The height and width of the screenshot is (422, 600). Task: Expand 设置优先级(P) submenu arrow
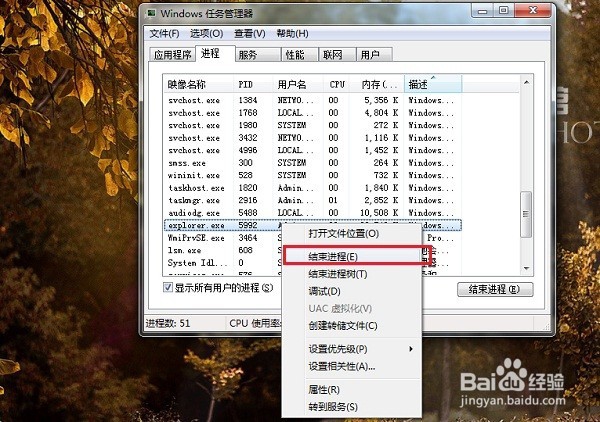(411, 349)
